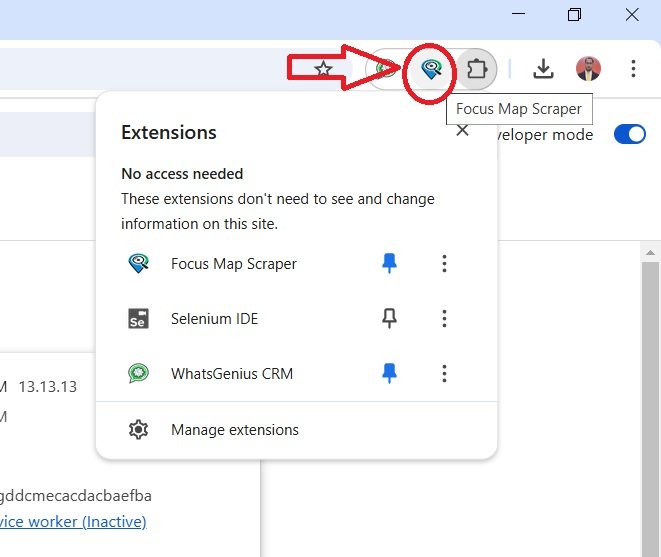Screen dimensions: 661x557
Task: Click the WhatsGenius CRM pinned toolbar icon
Action: click(385, 69)
